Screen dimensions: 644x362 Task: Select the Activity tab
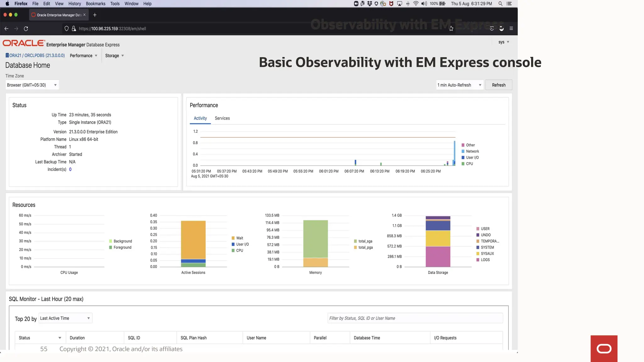point(200,118)
